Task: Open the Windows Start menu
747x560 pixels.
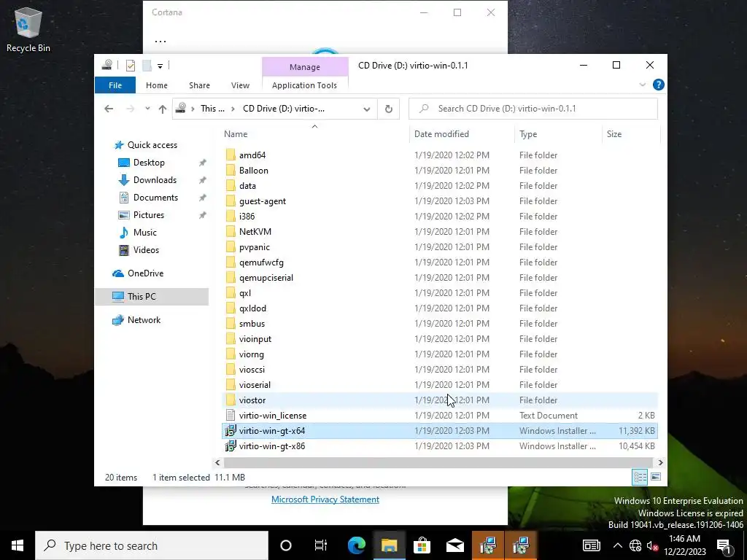Action: 18,545
